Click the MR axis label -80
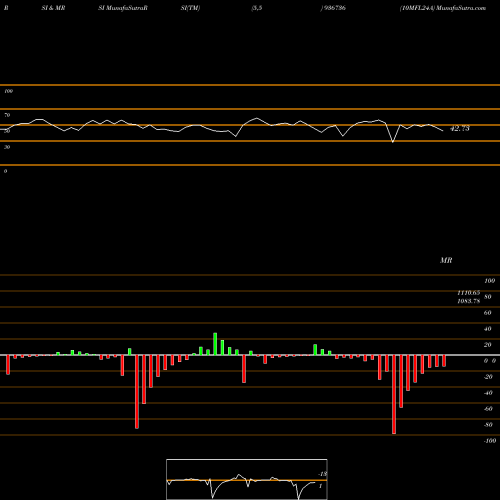500x500 pixels. click(488, 425)
